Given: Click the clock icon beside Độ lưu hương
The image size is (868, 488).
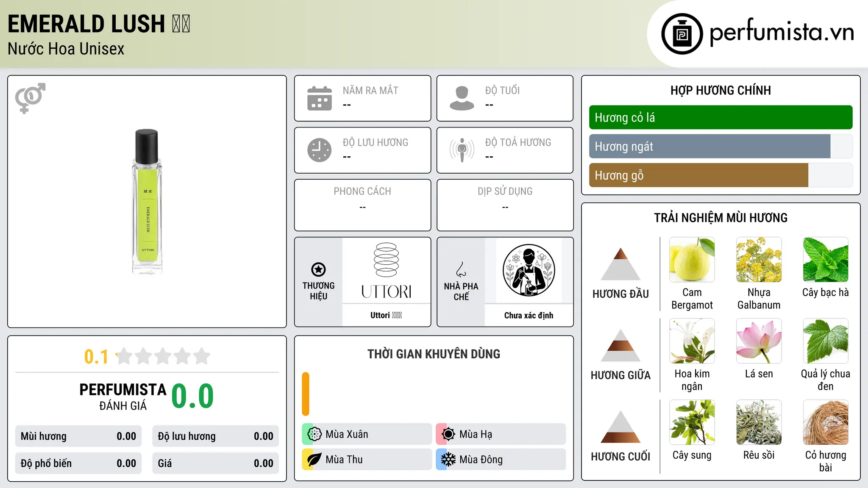Looking at the screenshot, I should (x=320, y=150).
